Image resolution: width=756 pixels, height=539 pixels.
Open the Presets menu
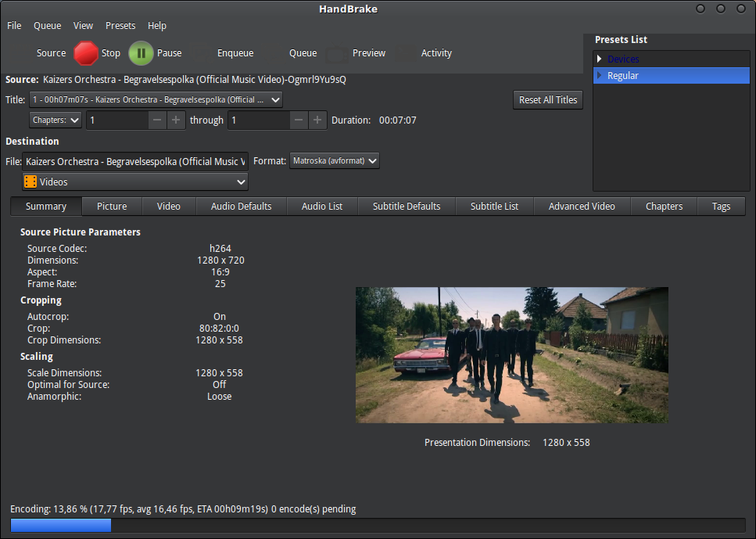tap(120, 26)
